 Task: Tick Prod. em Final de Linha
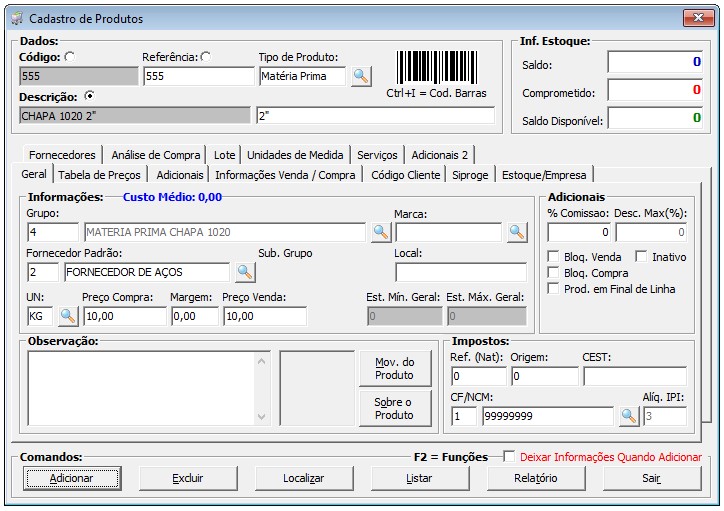coord(553,289)
